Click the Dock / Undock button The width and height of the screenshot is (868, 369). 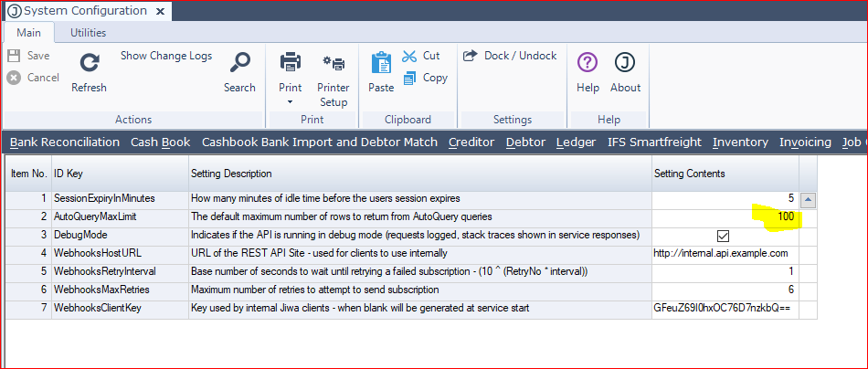(x=511, y=56)
